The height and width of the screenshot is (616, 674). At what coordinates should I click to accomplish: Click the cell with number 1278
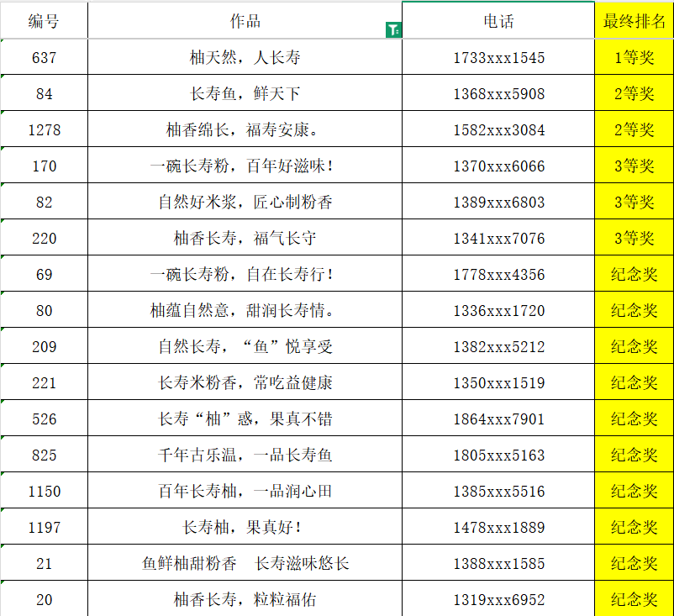click(x=44, y=129)
